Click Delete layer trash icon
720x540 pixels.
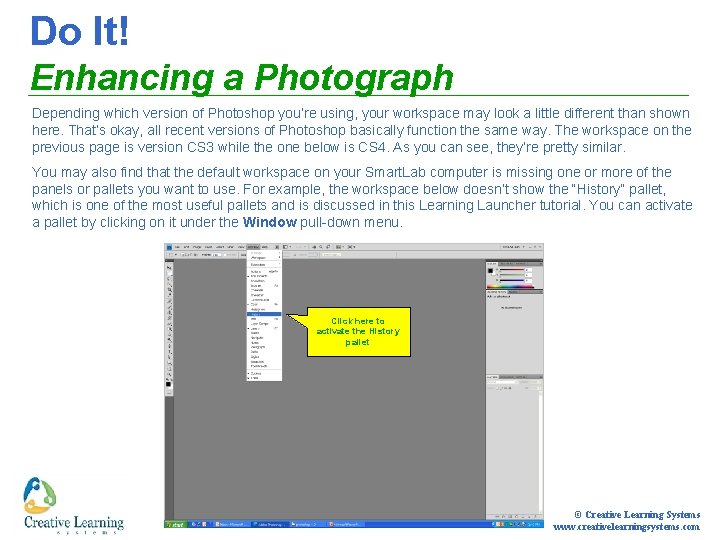click(535, 517)
